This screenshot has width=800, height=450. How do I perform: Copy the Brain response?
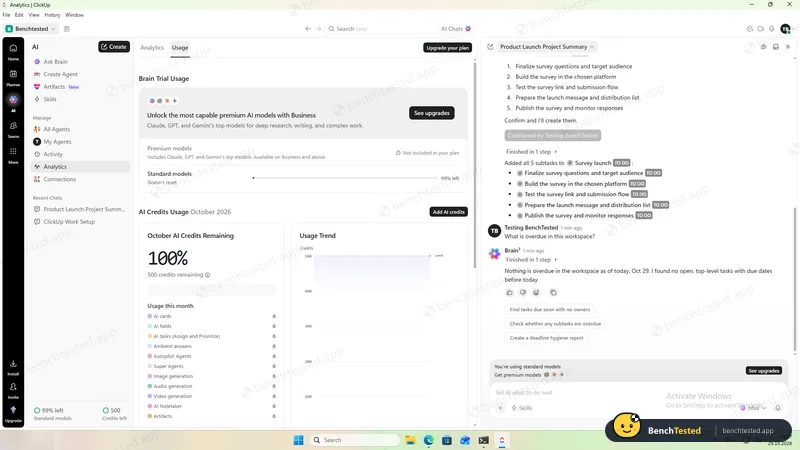[x=553, y=292]
